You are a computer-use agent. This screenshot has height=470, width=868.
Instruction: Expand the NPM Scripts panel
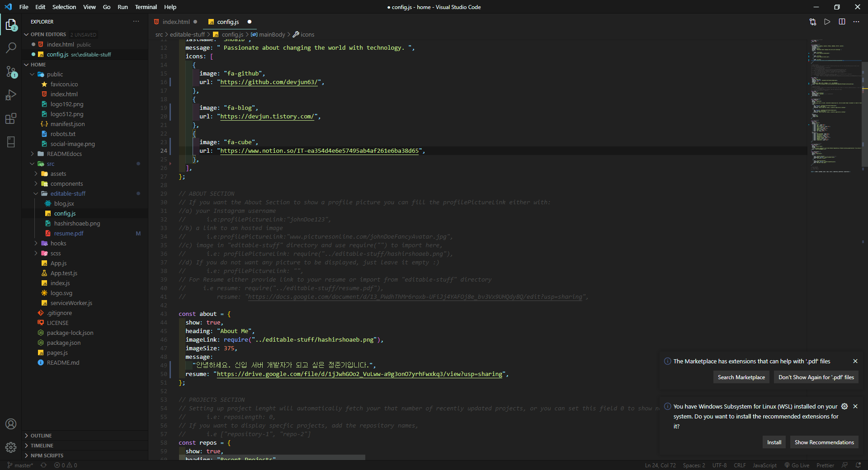coord(85,456)
